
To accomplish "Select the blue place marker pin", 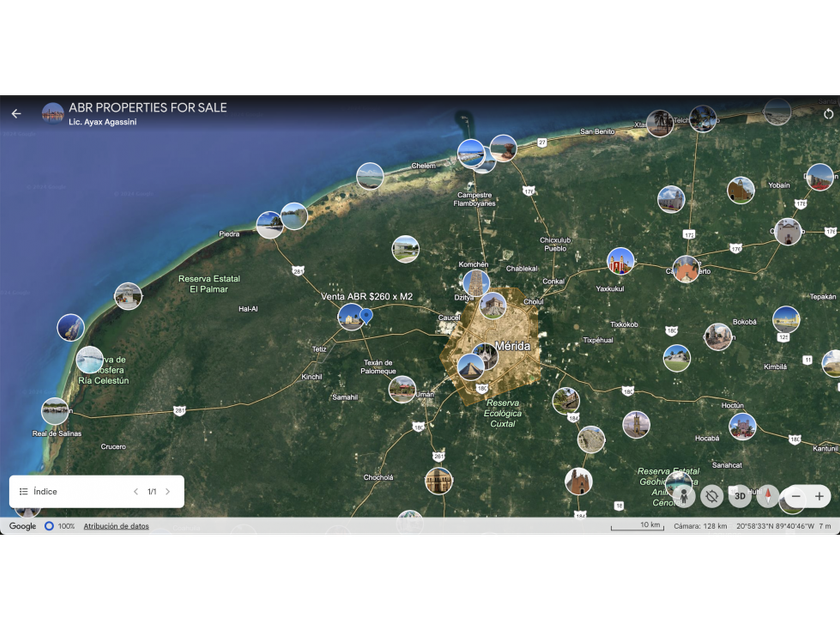I will (x=366, y=316).
